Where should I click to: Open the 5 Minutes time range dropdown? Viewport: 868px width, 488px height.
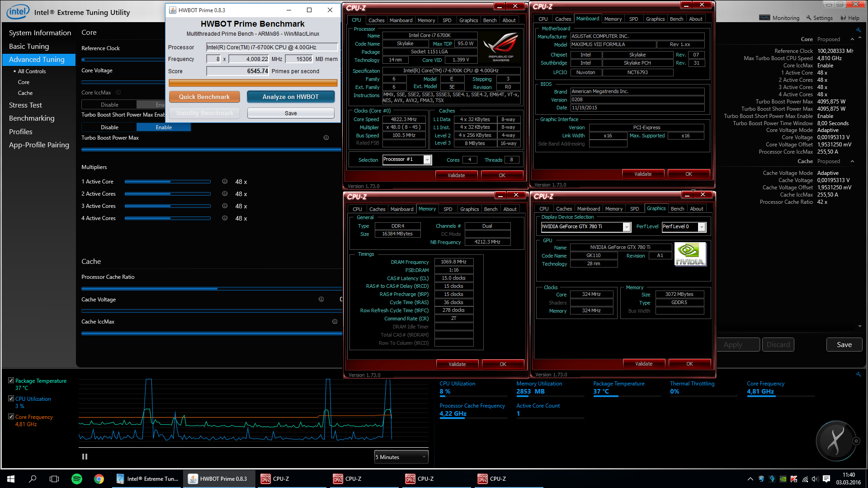[x=401, y=457]
